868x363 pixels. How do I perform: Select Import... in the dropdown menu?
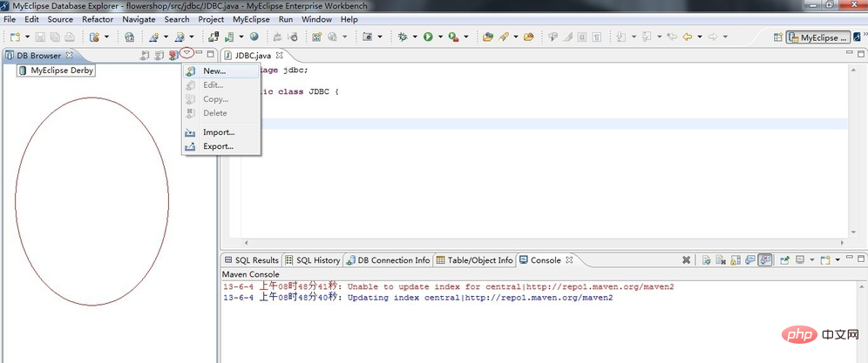[x=221, y=132]
